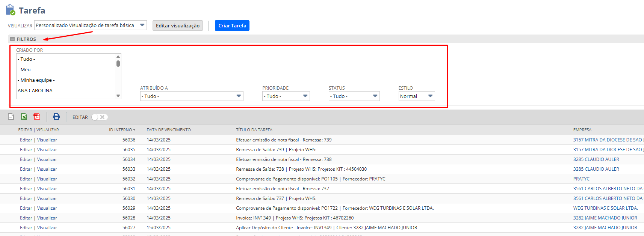
Task: Sort by ID Interno column header
Action: pos(121,130)
